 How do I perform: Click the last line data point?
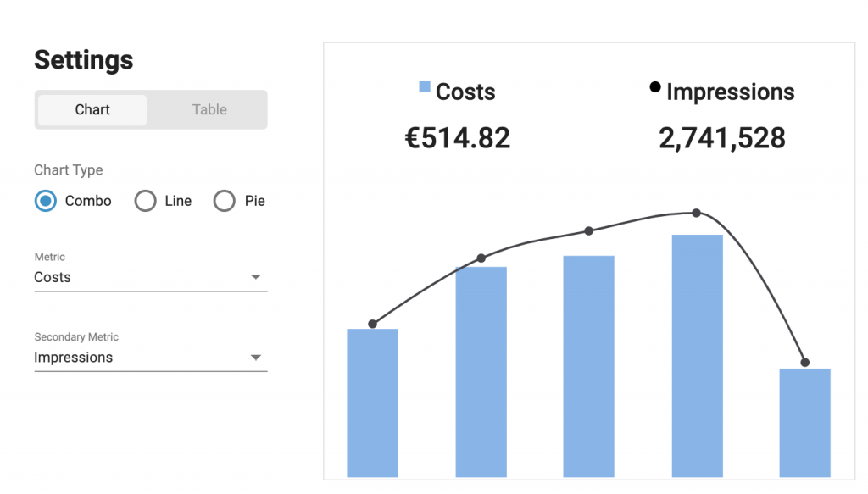(805, 363)
